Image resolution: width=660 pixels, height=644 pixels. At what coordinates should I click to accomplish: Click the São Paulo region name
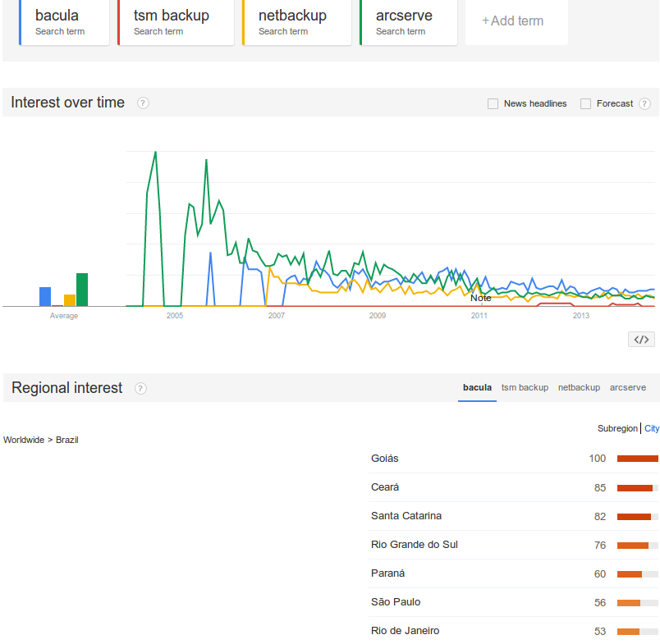[x=396, y=602]
